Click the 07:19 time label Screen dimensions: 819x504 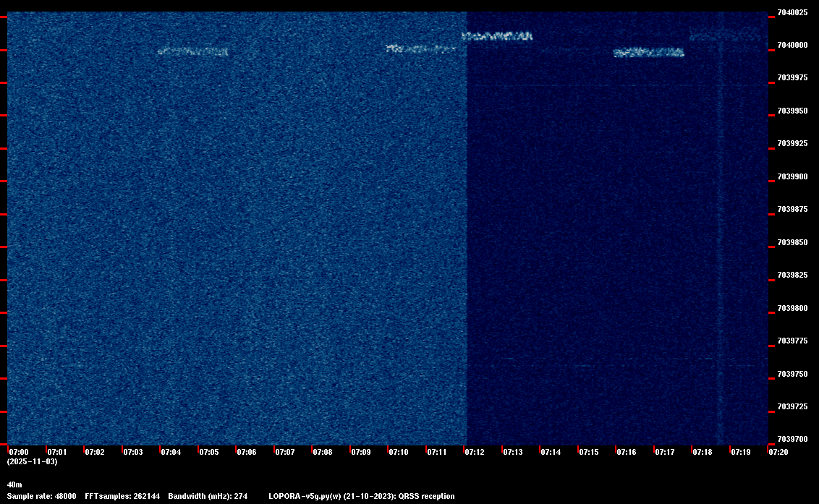click(741, 452)
